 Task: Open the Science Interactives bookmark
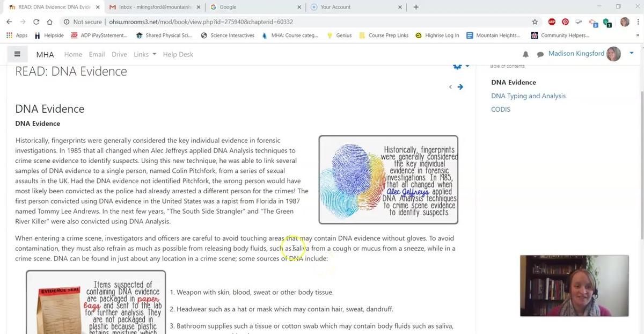click(x=227, y=35)
